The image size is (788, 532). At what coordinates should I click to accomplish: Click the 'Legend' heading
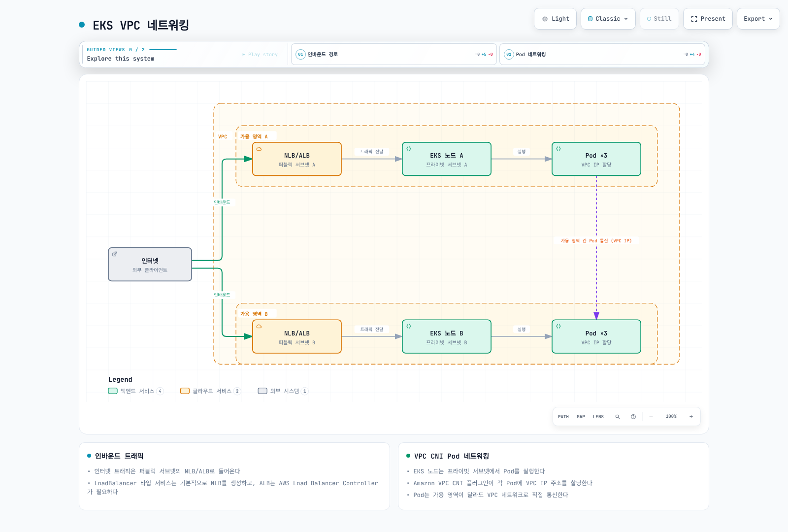pyautogui.click(x=120, y=380)
